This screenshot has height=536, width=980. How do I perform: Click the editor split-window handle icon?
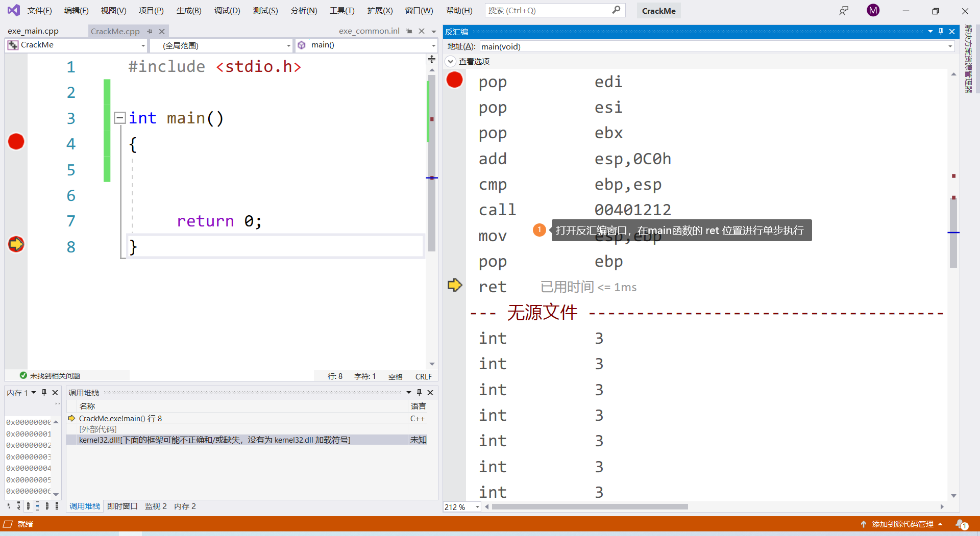tap(432, 59)
